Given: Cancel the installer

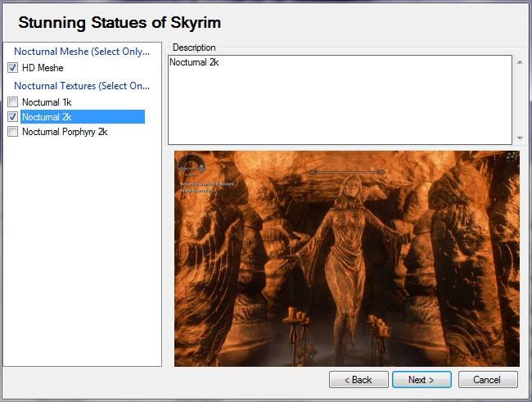Looking at the screenshot, I should tap(488, 380).
